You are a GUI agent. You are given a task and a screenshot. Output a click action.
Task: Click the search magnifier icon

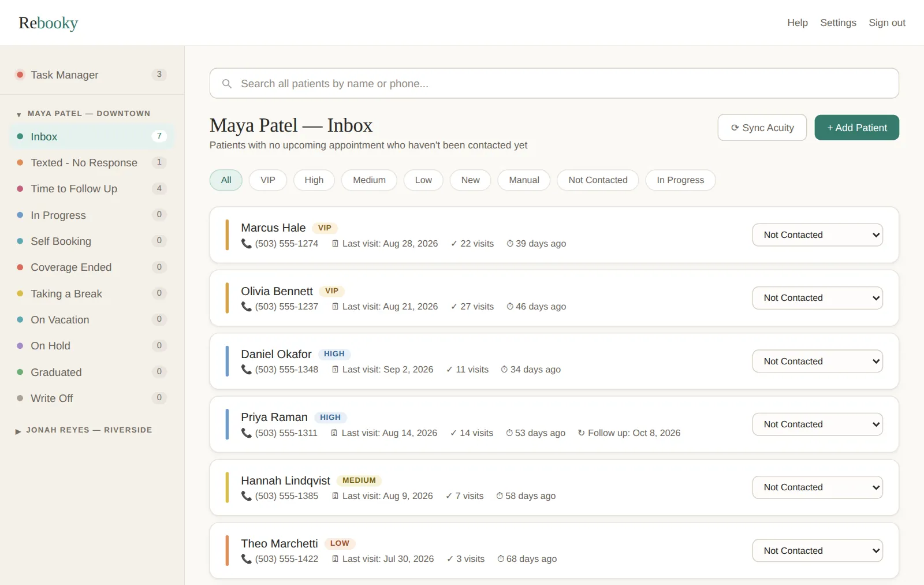pos(227,84)
